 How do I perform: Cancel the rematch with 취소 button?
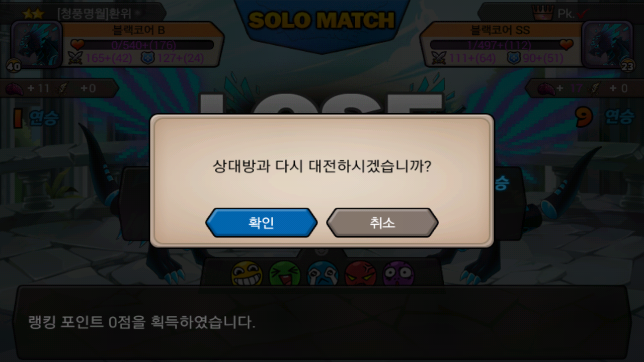(382, 223)
